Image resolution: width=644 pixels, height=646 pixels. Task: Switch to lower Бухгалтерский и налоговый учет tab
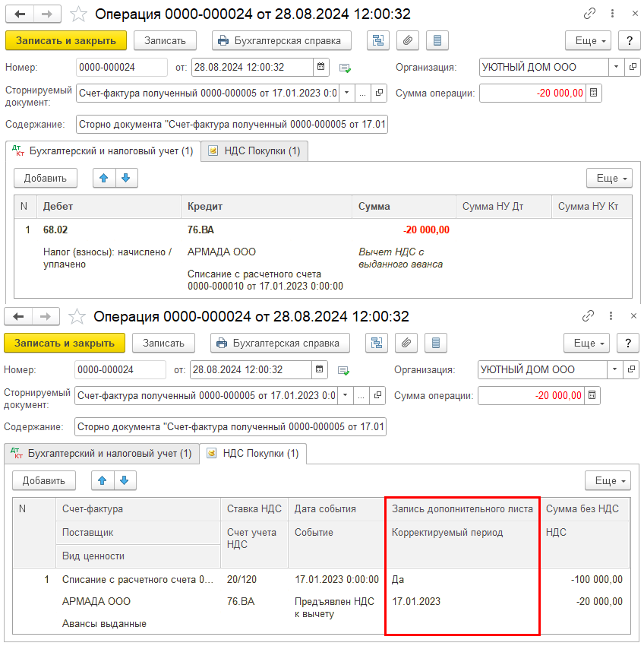(x=101, y=453)
